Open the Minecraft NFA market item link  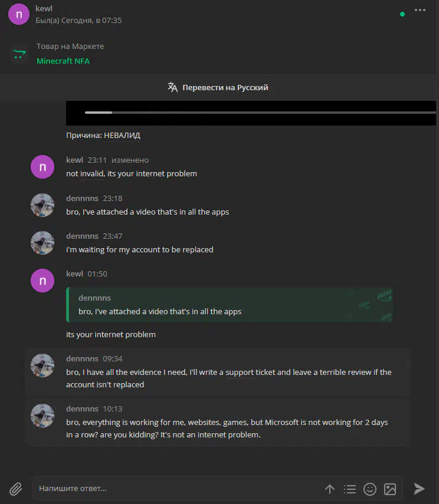click(x=63, y=61)
